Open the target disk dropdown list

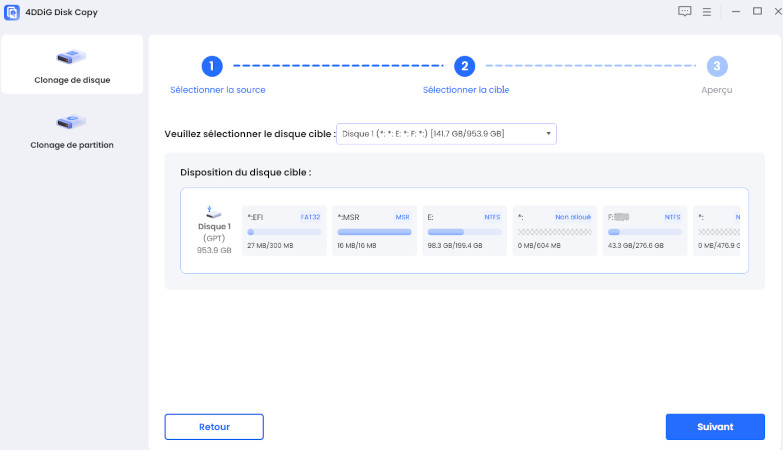(445, 133)
